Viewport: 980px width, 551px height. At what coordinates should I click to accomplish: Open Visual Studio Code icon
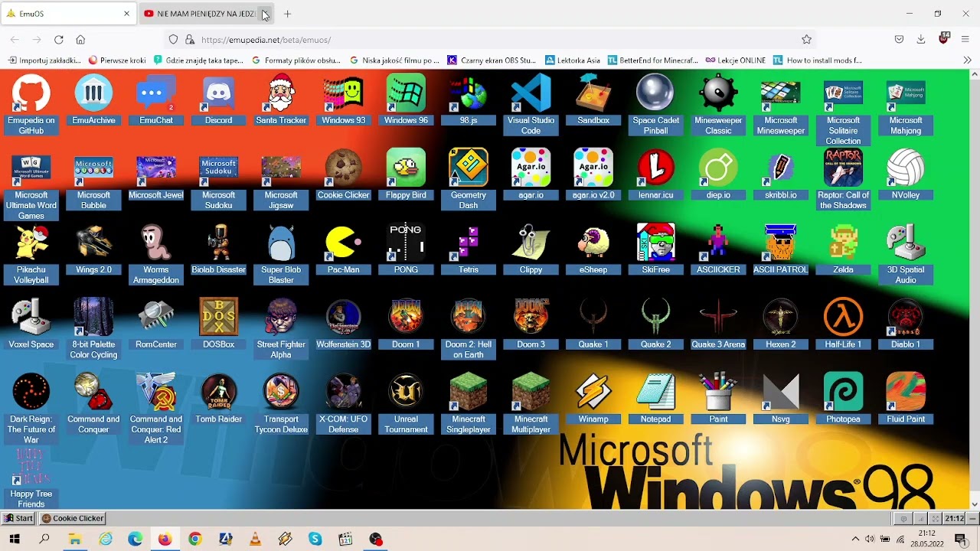point(531,105)
